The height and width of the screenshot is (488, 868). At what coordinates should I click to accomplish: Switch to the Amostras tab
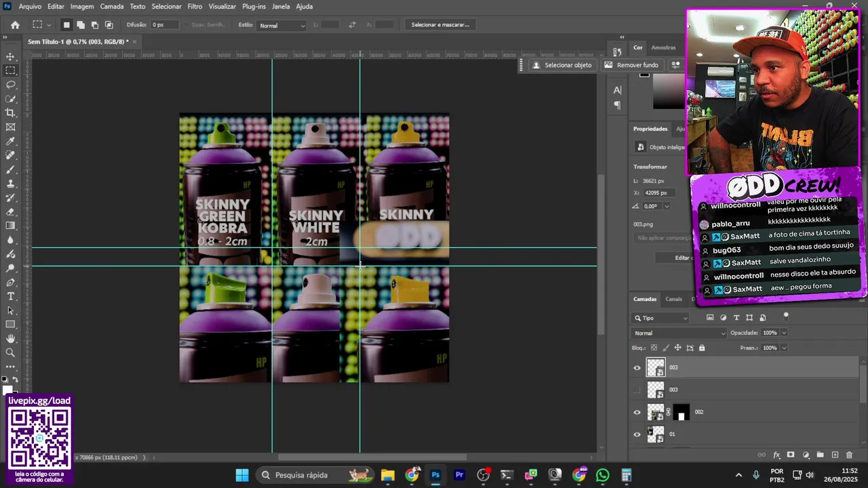point(663,47)
